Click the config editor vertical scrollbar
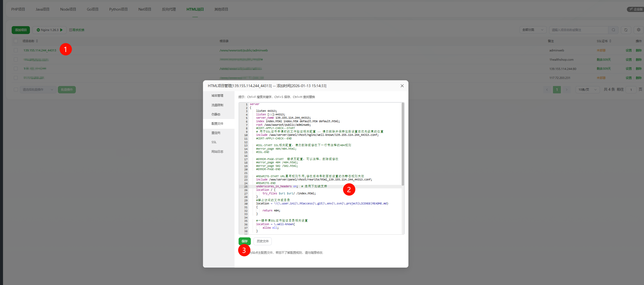644x285 pixels. tap(403, 144)
